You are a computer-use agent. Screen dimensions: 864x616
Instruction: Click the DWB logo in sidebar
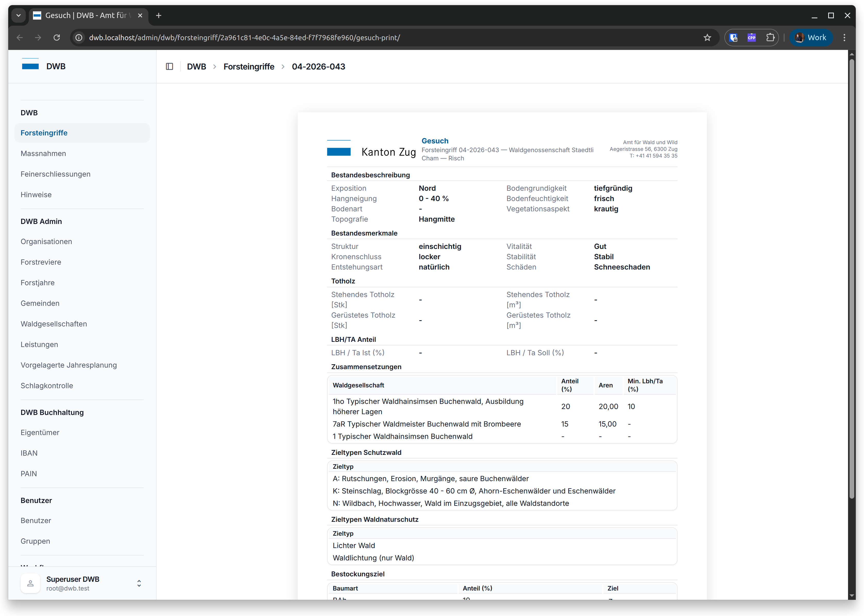(x=31, y=66)
